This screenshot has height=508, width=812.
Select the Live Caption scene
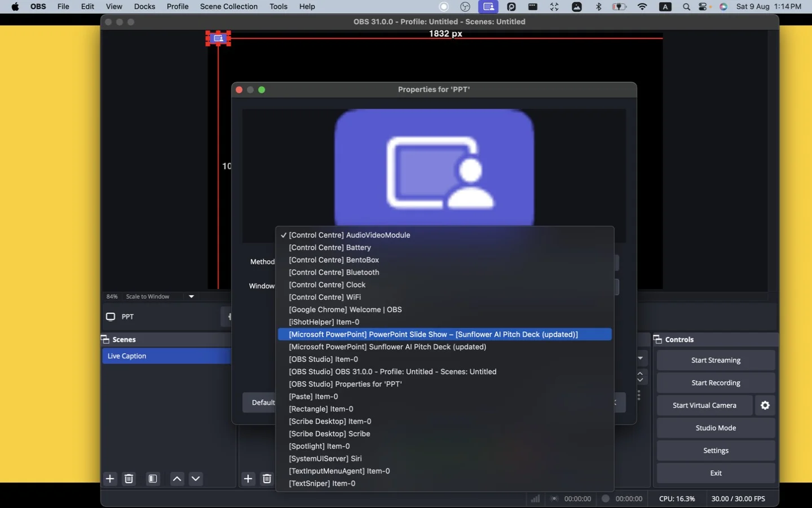tap(166, 356)
